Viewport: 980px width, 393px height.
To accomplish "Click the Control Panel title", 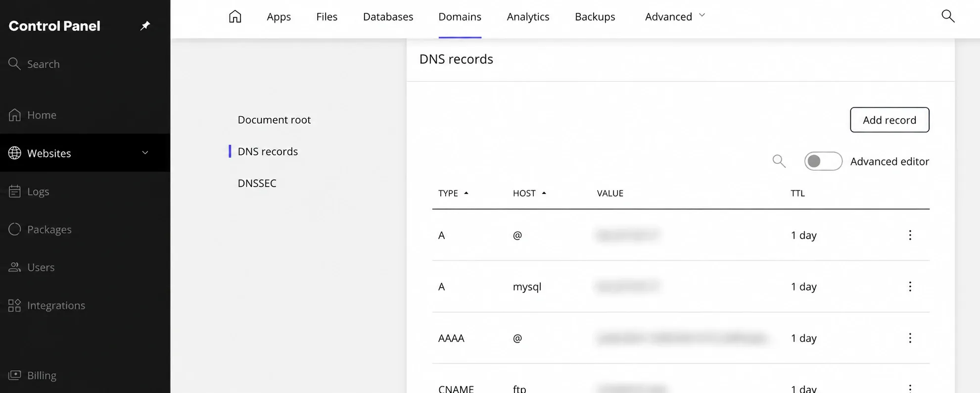I will pos(54,26).
